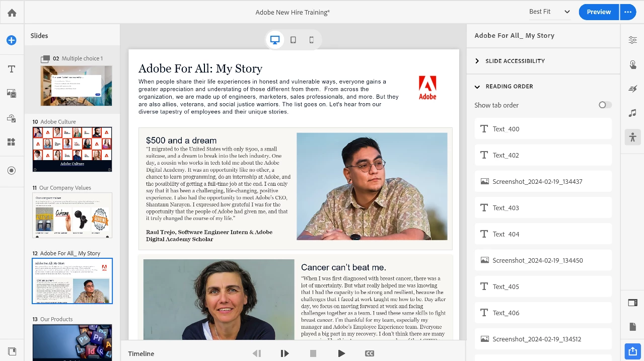Open the Interactions hand icon
644x361 pixels.
pyautogui.click(x=632, y=64)
